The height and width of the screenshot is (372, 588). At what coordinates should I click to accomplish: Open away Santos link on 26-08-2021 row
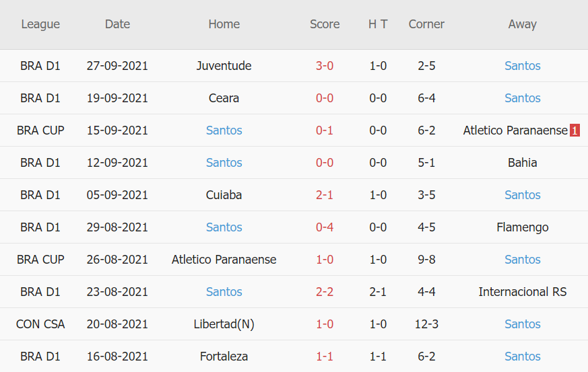point(522,260)
